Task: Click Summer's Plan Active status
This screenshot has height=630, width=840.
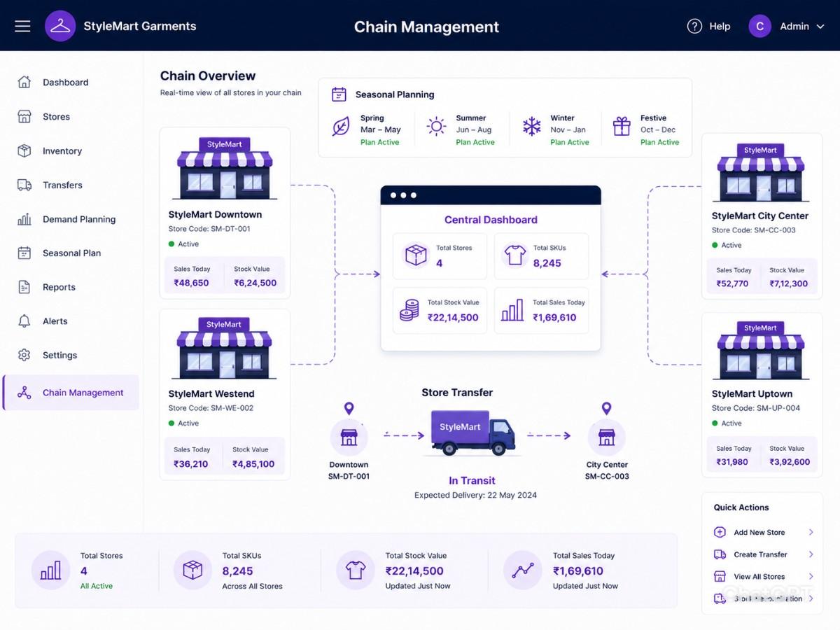Action: [x=475, y=142]
